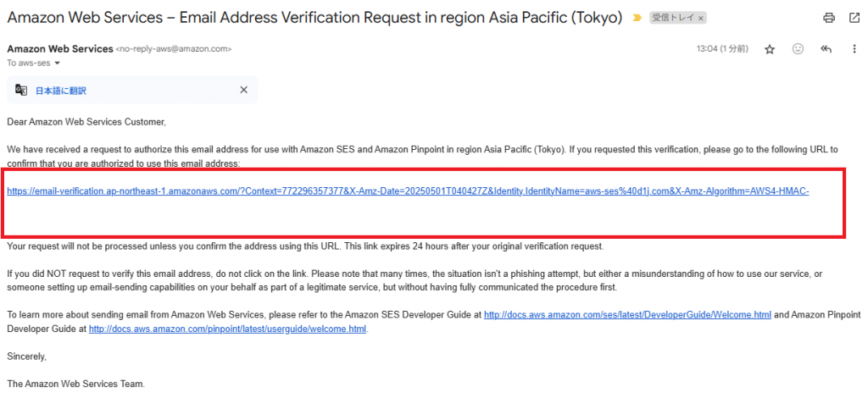Click the 'Sincerely,' line
868x409 pixels.
(x=26, y=357)
